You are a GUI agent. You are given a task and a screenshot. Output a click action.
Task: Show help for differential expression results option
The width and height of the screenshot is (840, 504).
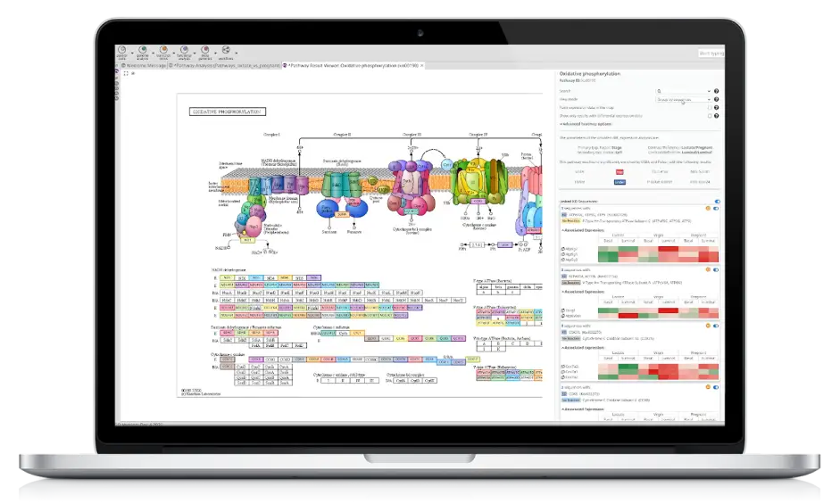[x=716, y=116]
